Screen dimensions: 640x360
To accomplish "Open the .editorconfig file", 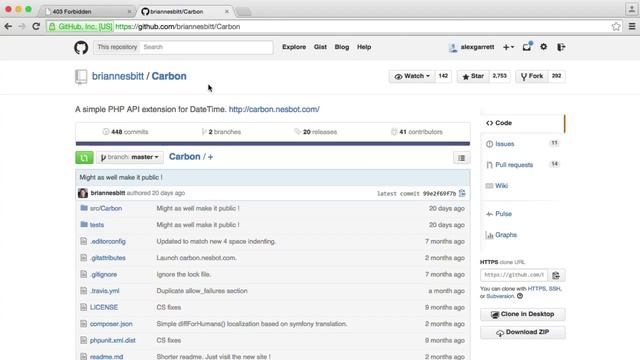I will 108,242.
